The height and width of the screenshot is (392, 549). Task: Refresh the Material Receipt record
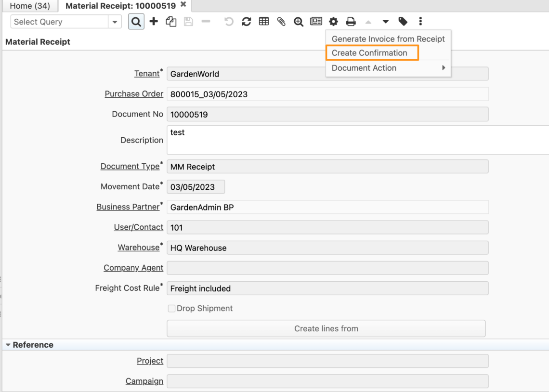pos(246,21)
